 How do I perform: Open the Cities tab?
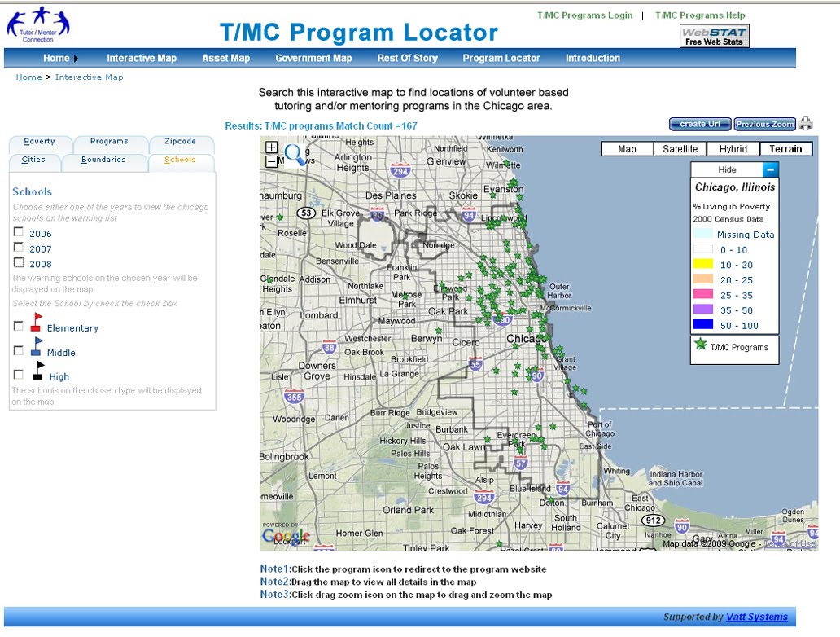(33, 160)
